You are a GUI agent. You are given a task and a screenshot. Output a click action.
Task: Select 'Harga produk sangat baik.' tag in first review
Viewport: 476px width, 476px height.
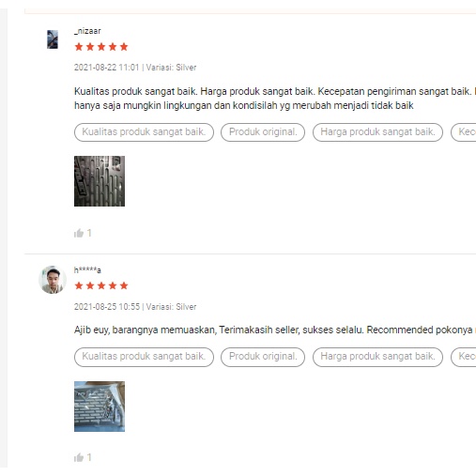click(x=377, y=132)
